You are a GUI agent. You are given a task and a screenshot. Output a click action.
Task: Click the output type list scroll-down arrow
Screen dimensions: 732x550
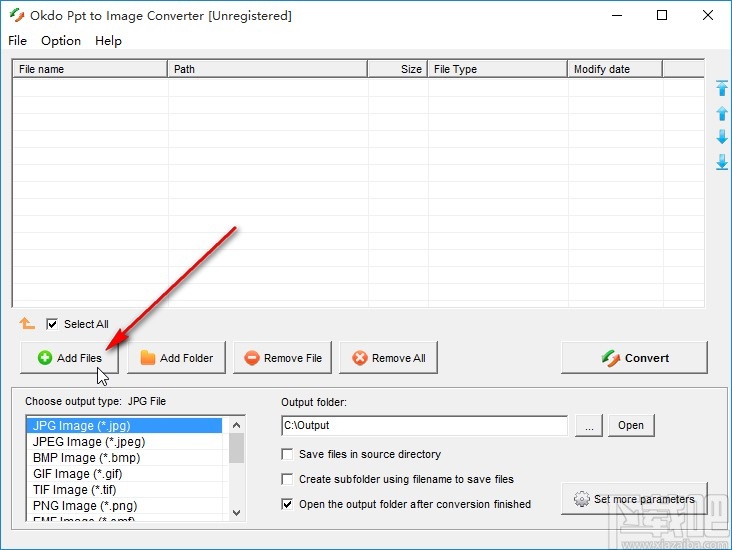point(236,513)
